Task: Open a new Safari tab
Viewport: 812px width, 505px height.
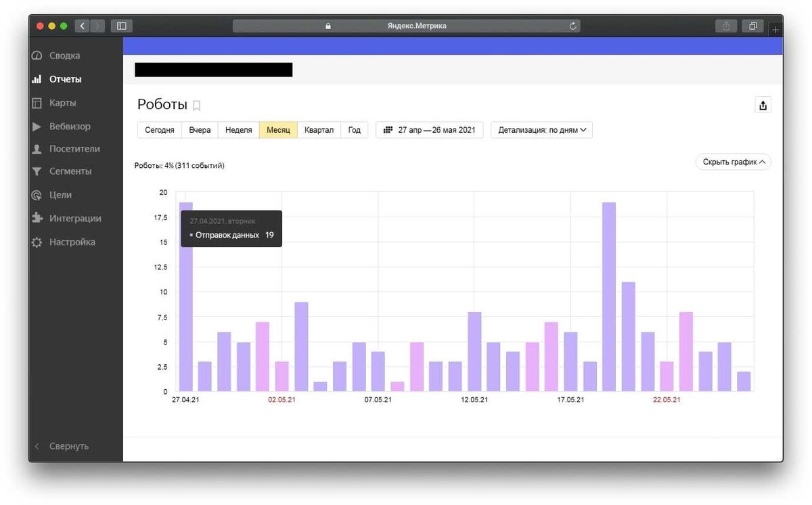Action: tap(775, 28)
